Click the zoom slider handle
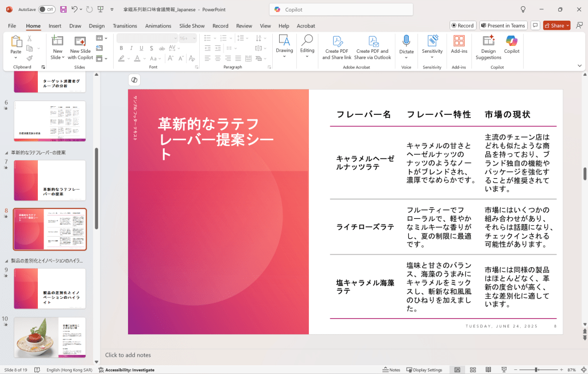The width and height of the screenshot is (588, 374). click(536, 370)
